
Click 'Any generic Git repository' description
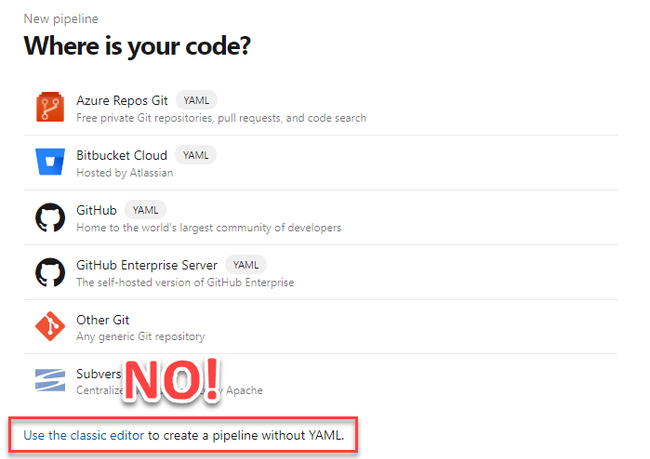point(141,336)
